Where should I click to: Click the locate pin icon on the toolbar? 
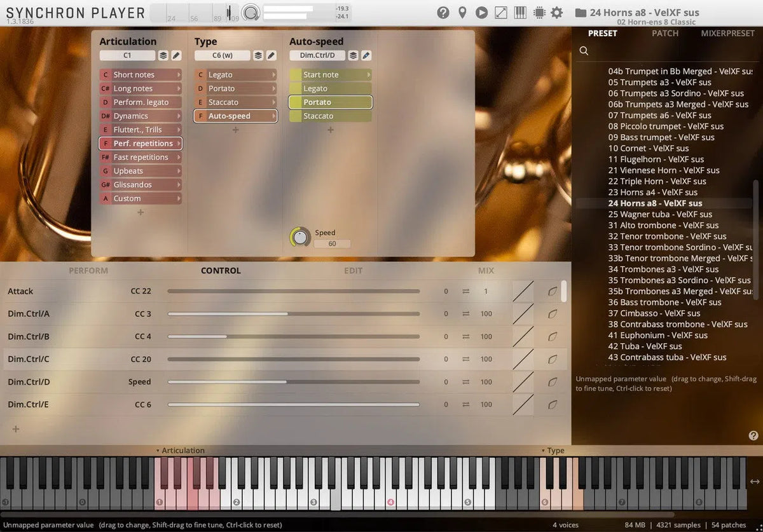462,12
